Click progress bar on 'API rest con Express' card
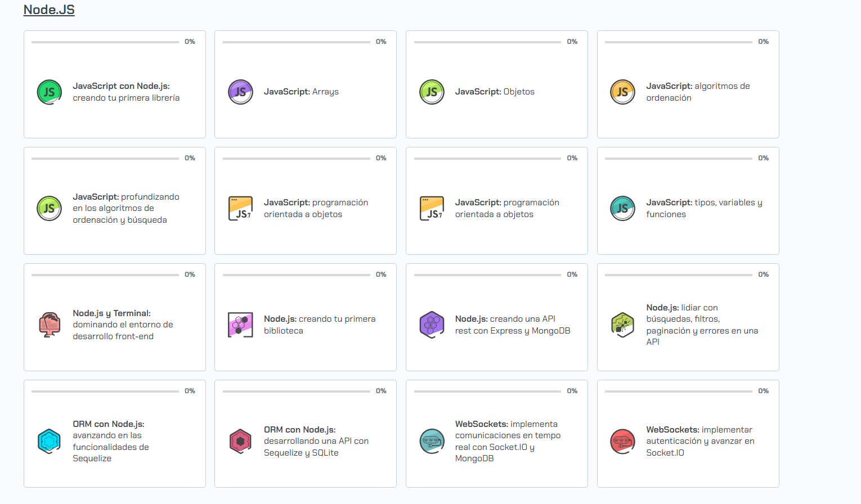Image resolution: width=861 pixels, height=504 pixels. point(487,274)
